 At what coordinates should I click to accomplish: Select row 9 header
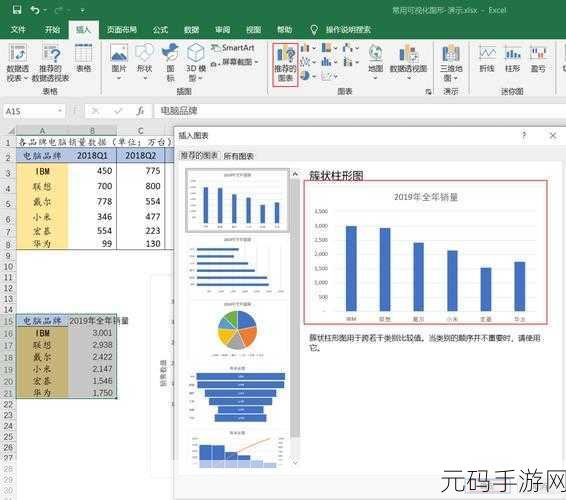(8, 256)
